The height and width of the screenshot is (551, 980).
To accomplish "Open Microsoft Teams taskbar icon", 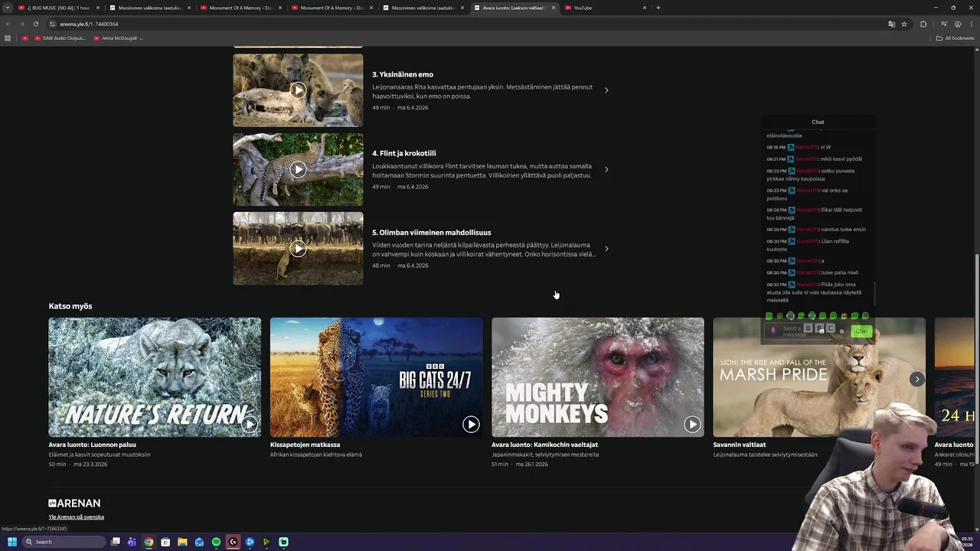I will tap(132, 542).
